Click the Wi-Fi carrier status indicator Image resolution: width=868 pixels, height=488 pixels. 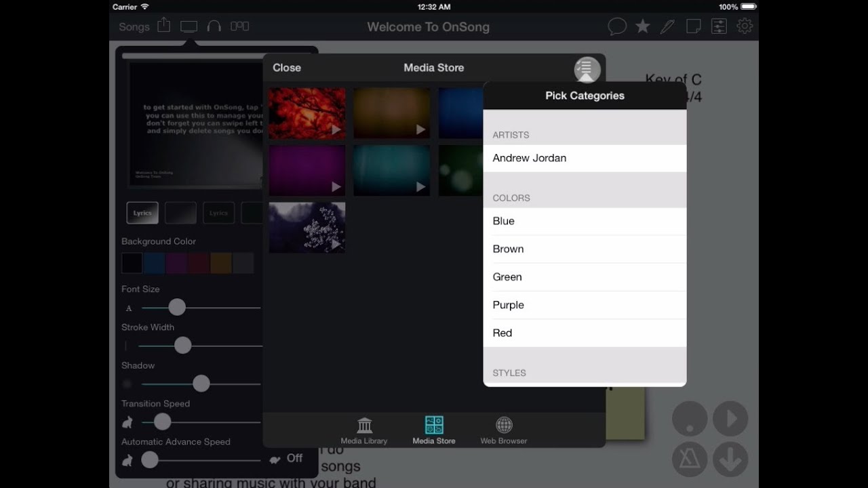(x=130, y=7)
